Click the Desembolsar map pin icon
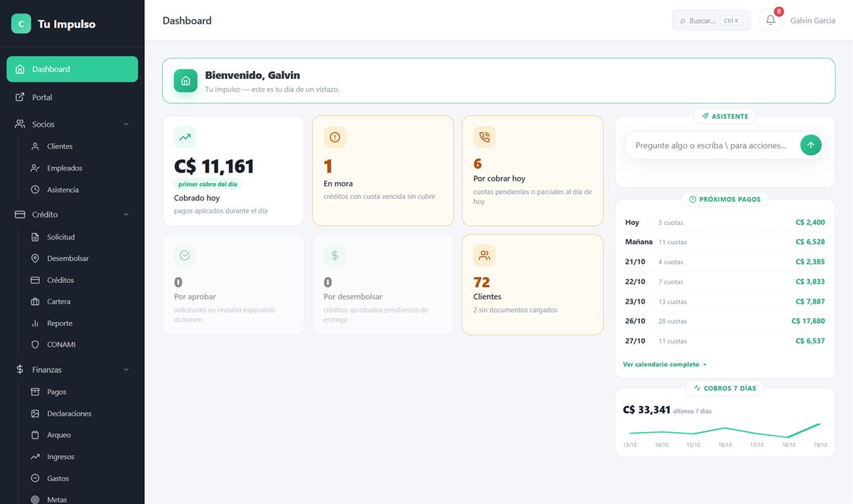The height and width of the screenshot is (504, 853). [x=35, y=259]
